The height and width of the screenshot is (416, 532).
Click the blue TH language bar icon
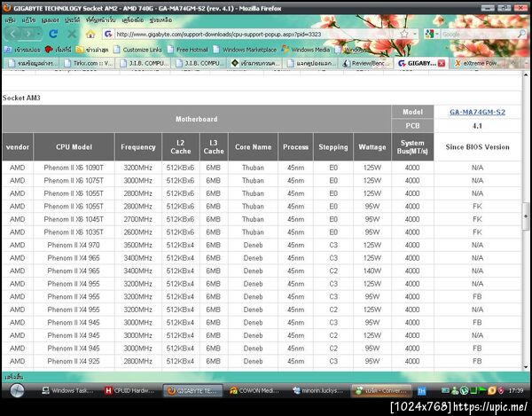tap(421, 391)
